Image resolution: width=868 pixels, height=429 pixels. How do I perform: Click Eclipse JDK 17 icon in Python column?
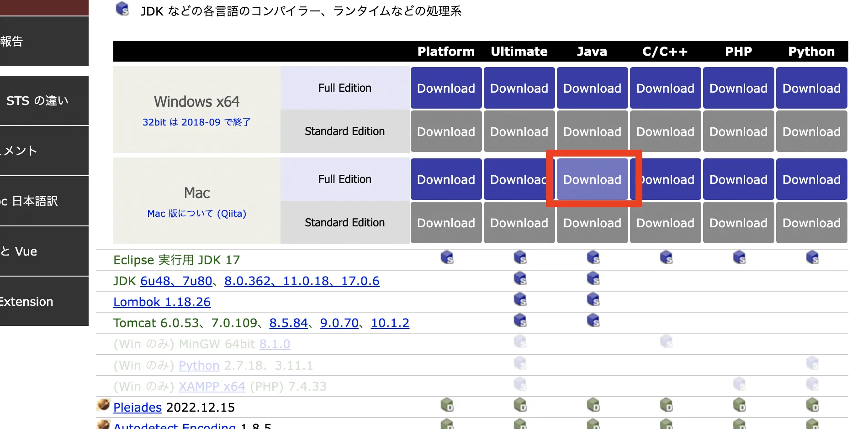(x=812, y=257)
